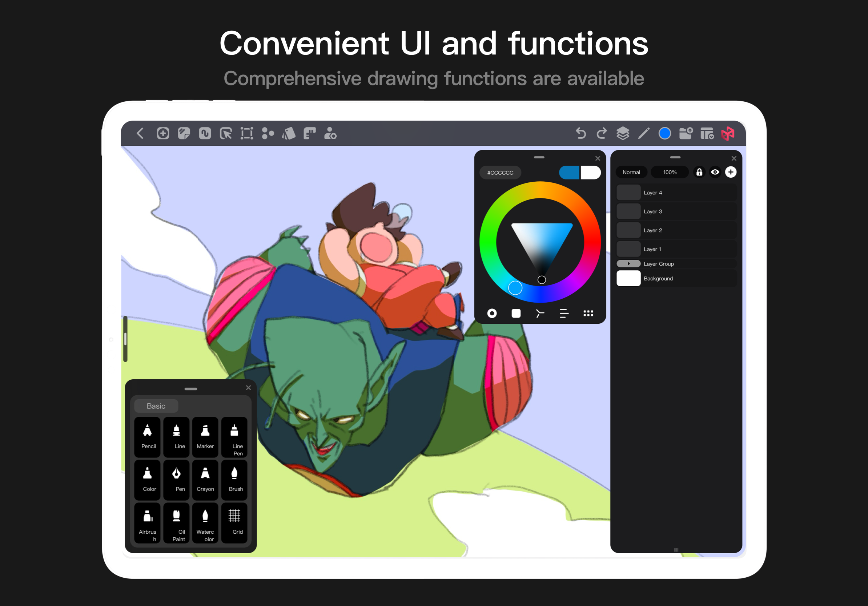
Task: Click the hex color field showing #CCCCCC
Action: pos(500,172)
